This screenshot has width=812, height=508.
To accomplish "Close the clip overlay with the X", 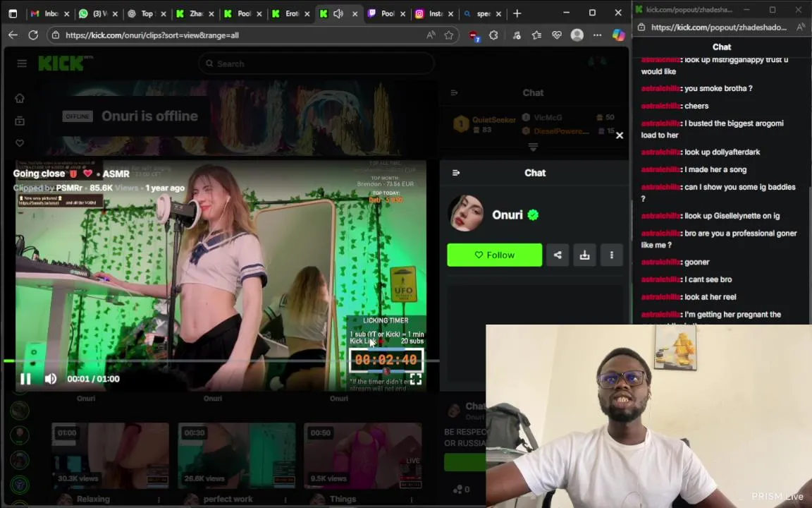I will (620, 135).
